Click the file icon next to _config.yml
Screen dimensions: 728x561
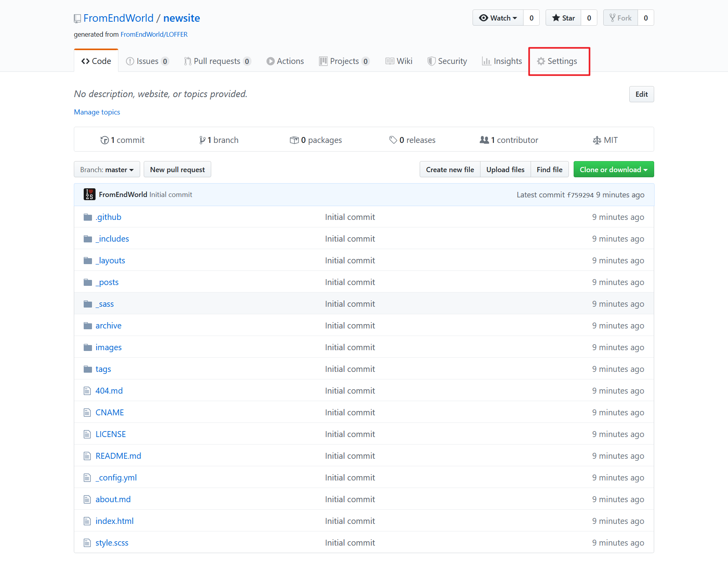pyautogui.click(x=87, y=478)
